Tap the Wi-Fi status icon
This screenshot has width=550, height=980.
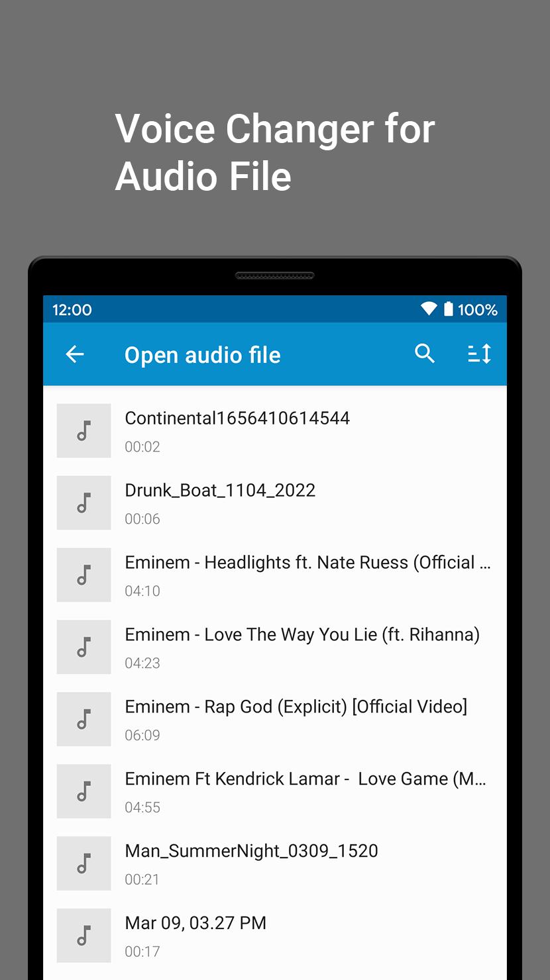(x=429, y=309)
